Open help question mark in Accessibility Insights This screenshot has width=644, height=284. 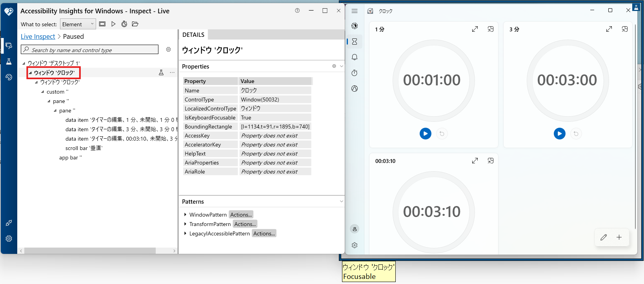coord(297,11)
